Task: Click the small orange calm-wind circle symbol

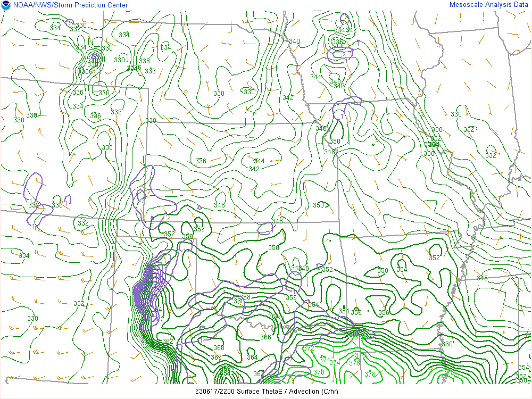Action: coord(186,92)
